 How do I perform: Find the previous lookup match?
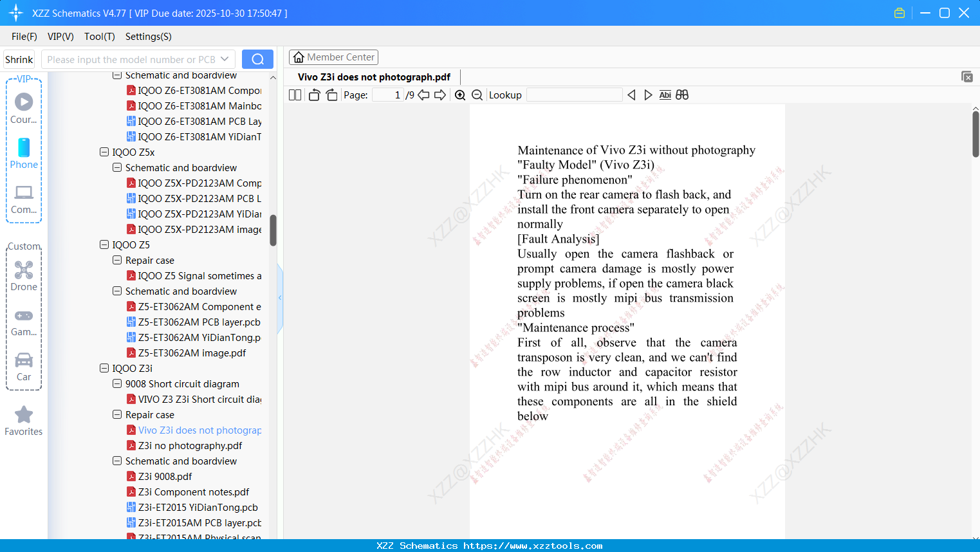[631, 95]
